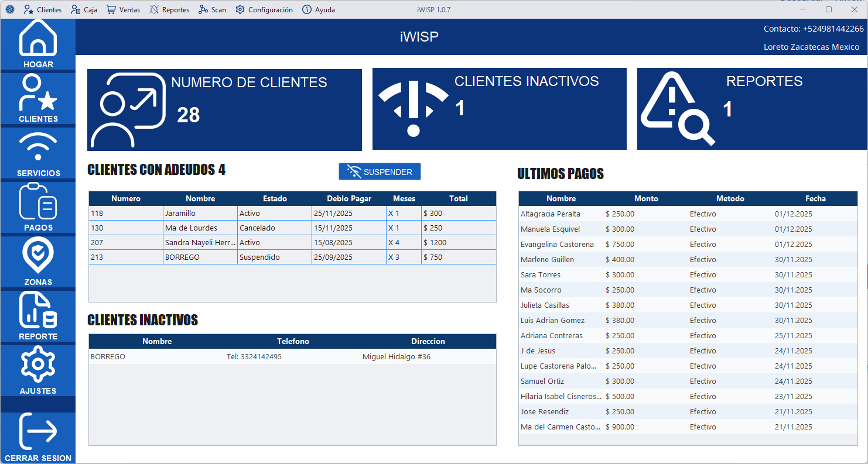
Task: Open AJUSTES using the gear icon
Action: coord(37,364)
